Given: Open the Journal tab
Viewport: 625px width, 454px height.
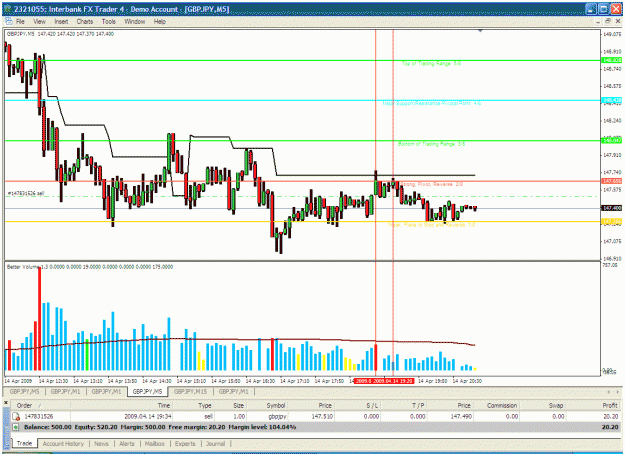Looking at the screenshot, I should [215, 444].
